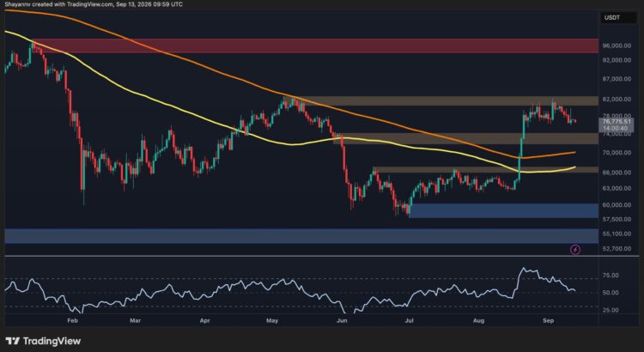This screenshot has width=644, height=352.
Task: Click the 96,000.00 price axis label
Action: 617,46
